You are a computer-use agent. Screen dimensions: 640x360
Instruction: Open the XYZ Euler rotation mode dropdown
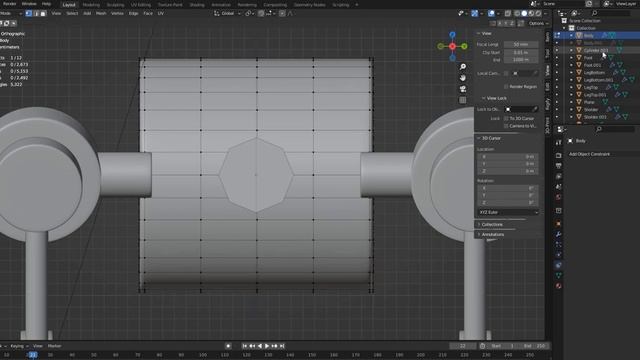(508, 212)
